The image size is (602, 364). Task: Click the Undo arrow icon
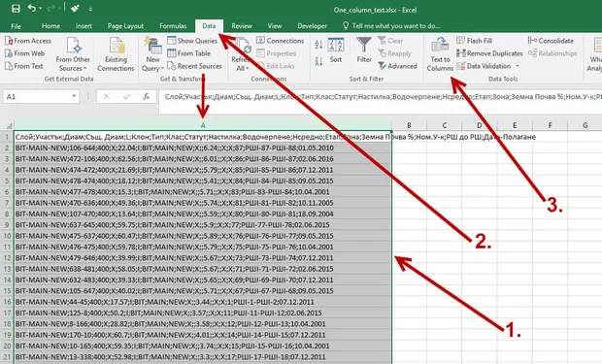tap(32, 8)
